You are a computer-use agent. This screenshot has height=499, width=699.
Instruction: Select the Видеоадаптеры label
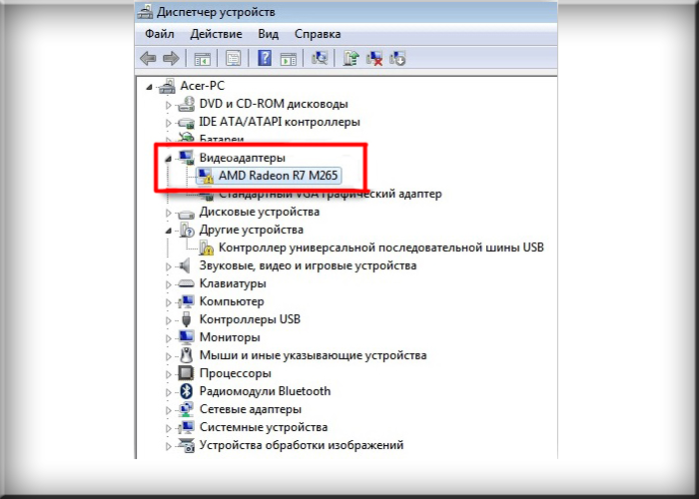point(242,157)
